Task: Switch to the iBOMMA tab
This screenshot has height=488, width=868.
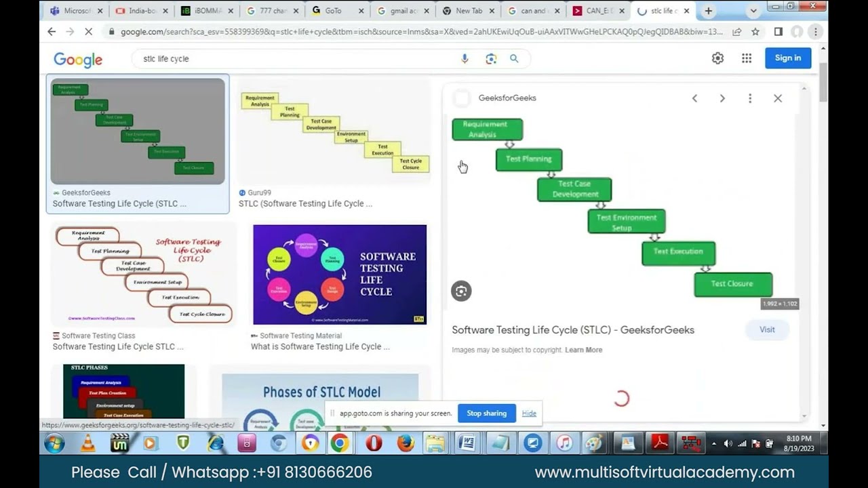Action: pos(206,11)
